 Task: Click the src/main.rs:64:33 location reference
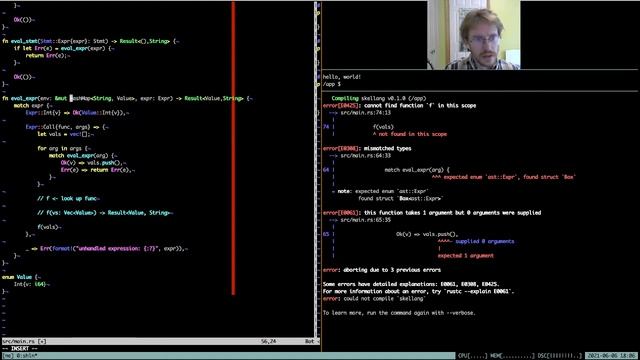click(x=365, y=156)
